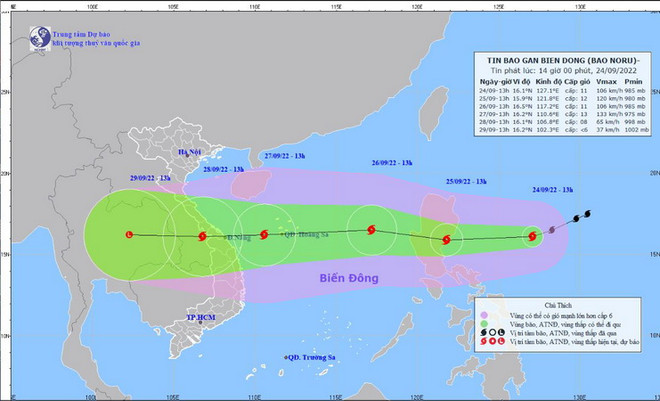Click the storm symbol near QĐ. Hoàng Sa
This screenshot has width=660, height=401.
(263, 236)
